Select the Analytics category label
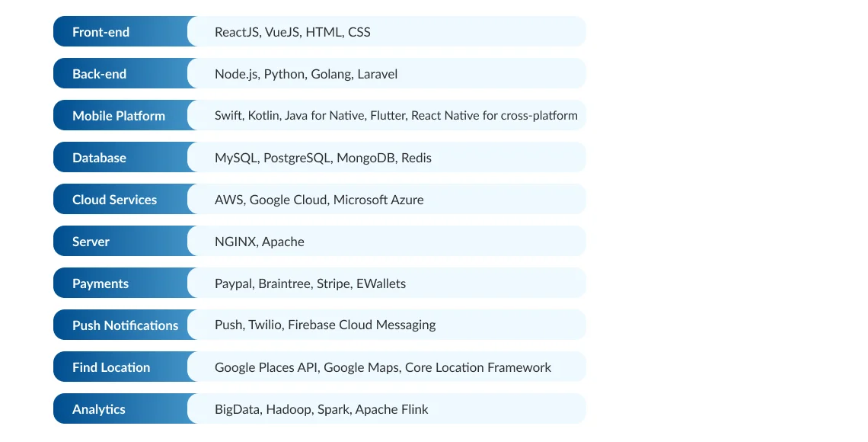The height and width of the screenshot is (442, 868). pyautogui.click(x=98, y=408)
